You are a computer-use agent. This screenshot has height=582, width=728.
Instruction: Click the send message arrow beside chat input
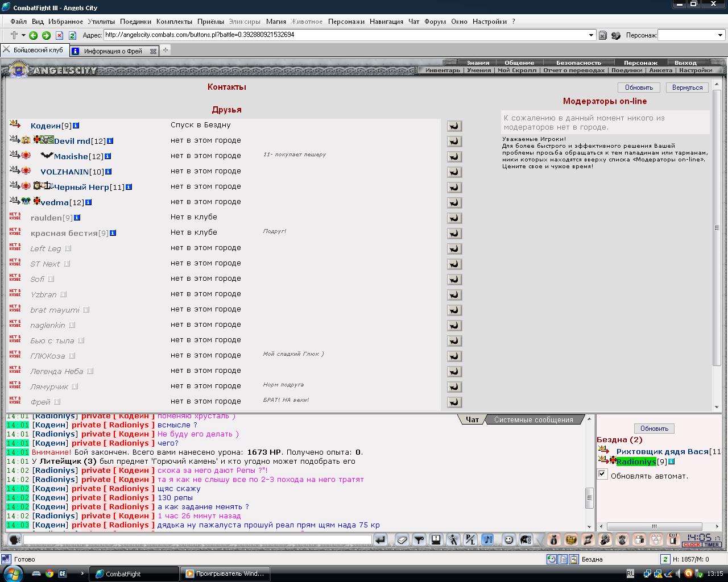pos(380,539)
